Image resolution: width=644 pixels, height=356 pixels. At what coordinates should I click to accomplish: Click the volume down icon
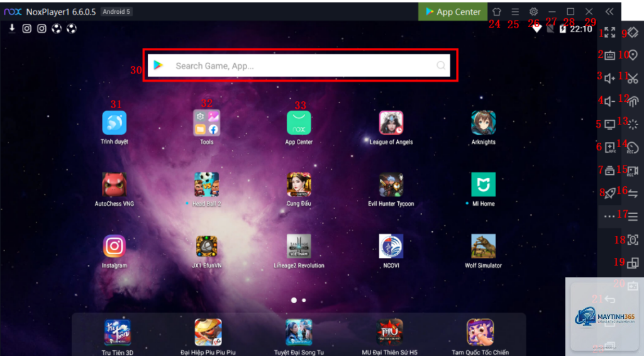tap(610, 101)
